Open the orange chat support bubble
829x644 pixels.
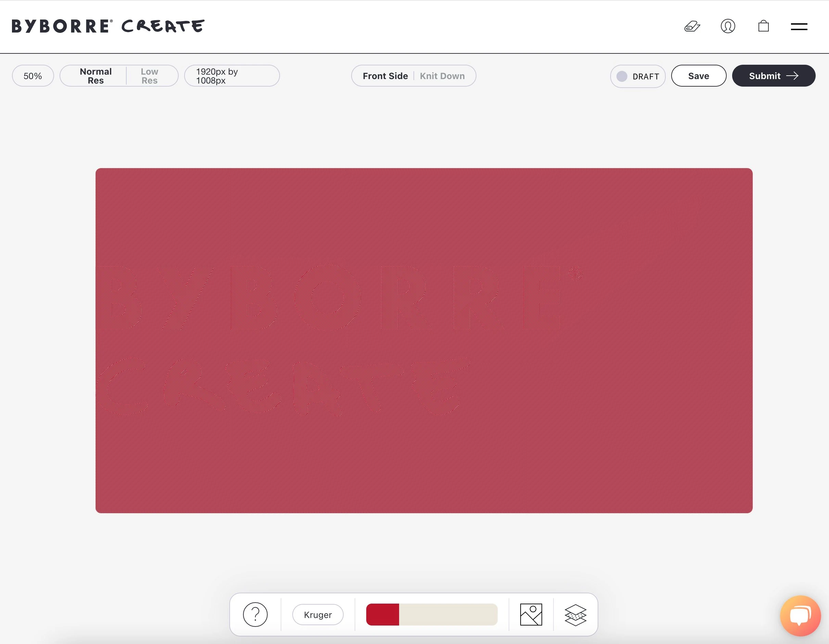[800, 615]
